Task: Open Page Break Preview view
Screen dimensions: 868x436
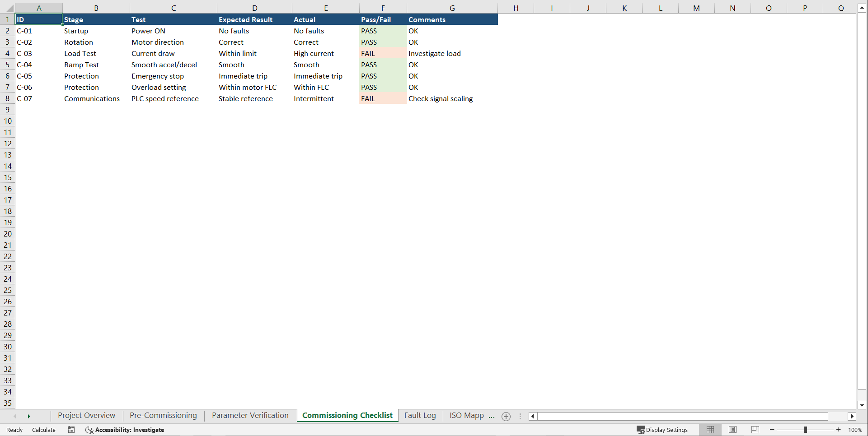Action: [x=755, y=430]
